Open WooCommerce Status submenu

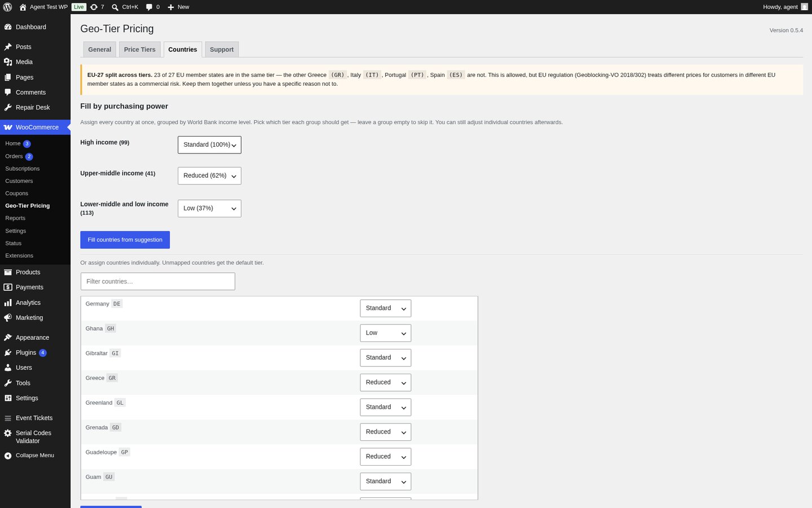tap(14, 243)
